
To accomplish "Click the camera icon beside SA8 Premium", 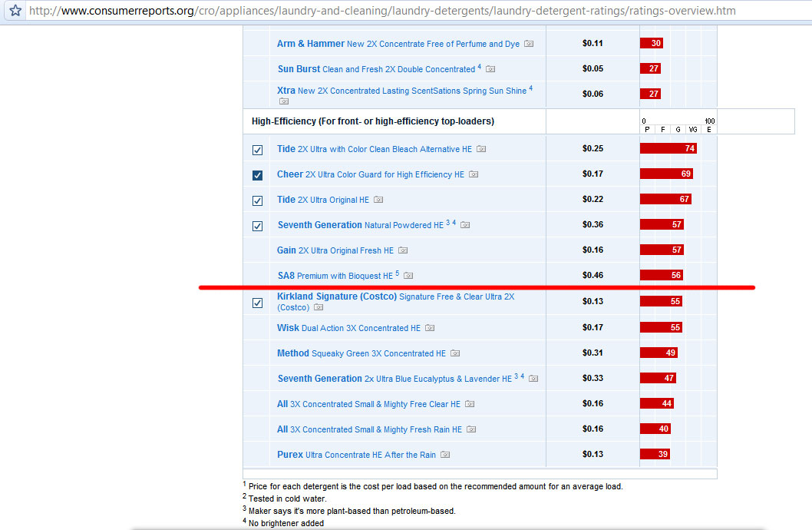I will (x=408, y=276).
